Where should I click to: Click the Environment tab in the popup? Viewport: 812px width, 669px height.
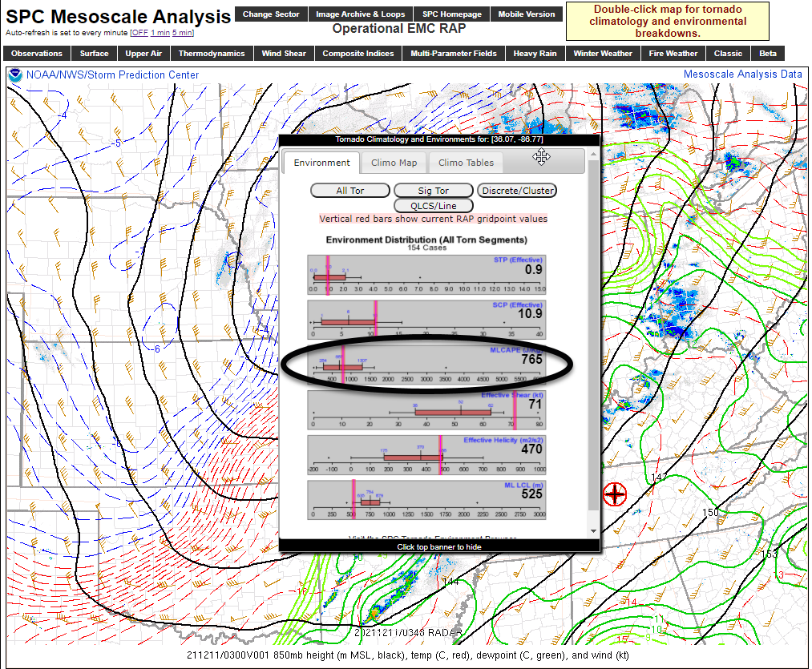click(x=321, y=163)
